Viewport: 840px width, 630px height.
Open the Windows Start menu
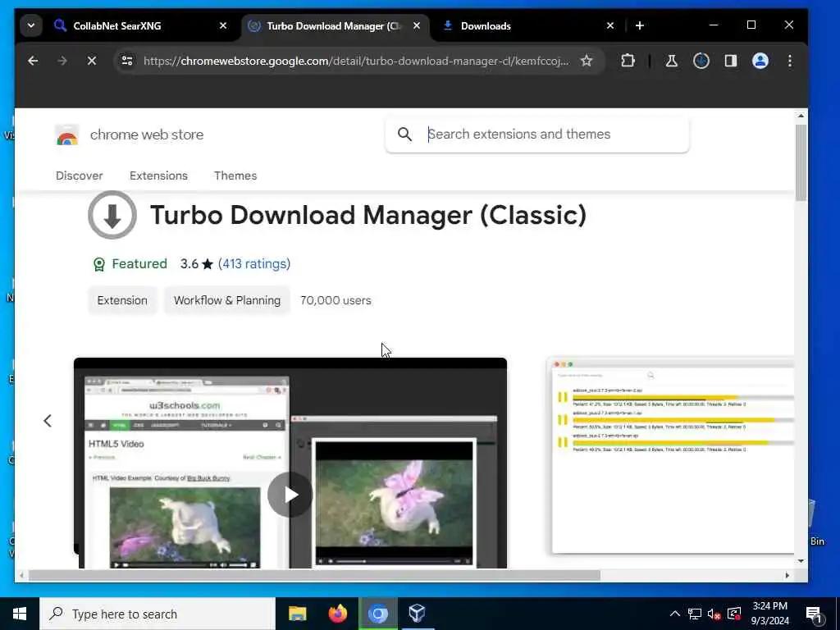pos(20,614)
